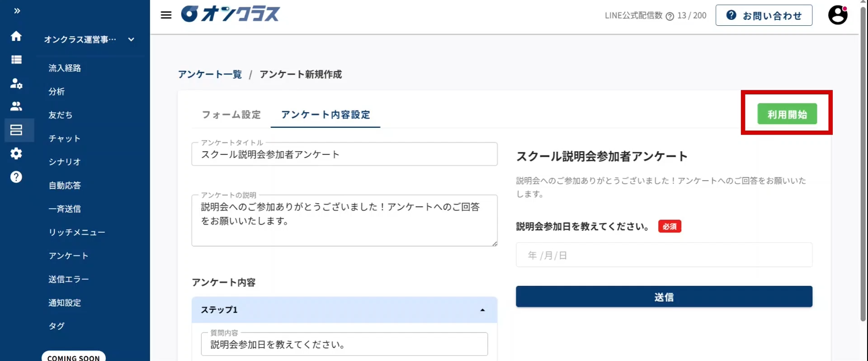The width and height of the screenshot is (868, 361).
Task: Click the お問い合わせ button
Action: click(x=764, y=15)
